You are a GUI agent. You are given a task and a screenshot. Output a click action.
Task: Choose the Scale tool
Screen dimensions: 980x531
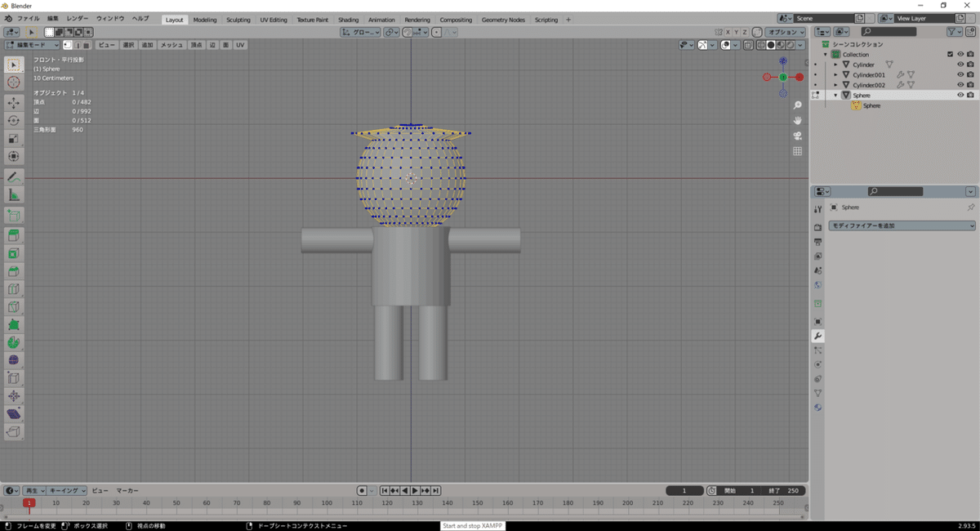14,138
